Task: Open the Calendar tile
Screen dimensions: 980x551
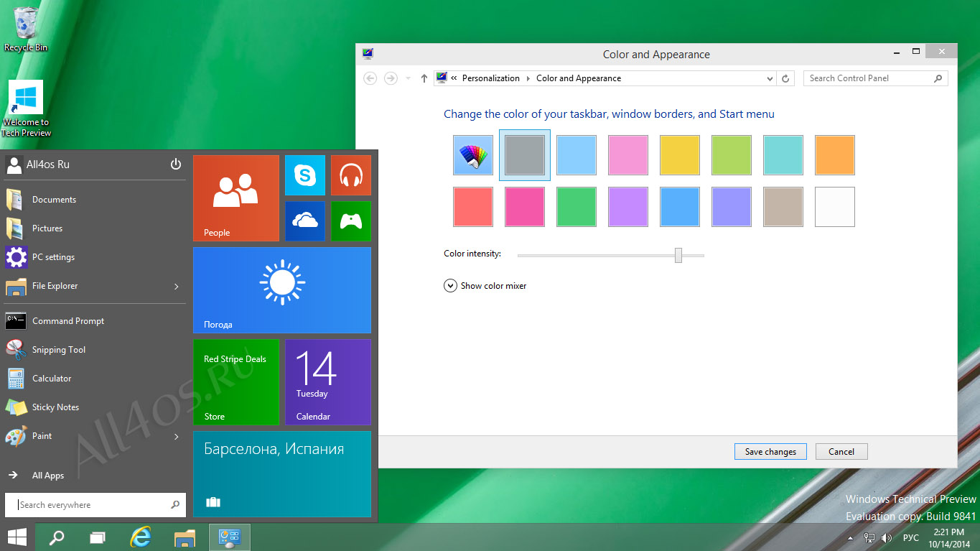Action: tap(328, 382)
